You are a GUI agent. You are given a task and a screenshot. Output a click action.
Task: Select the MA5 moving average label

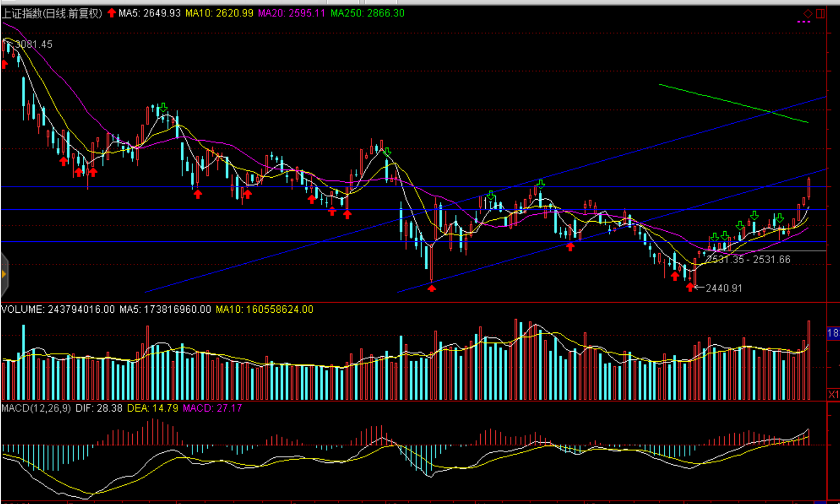[x=150, y=13]
